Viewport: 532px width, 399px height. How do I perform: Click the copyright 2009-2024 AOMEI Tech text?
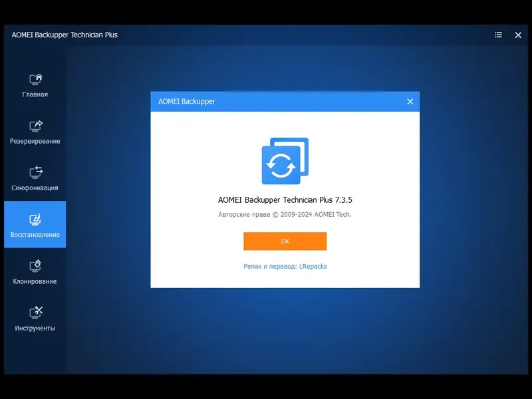(285, 214)
